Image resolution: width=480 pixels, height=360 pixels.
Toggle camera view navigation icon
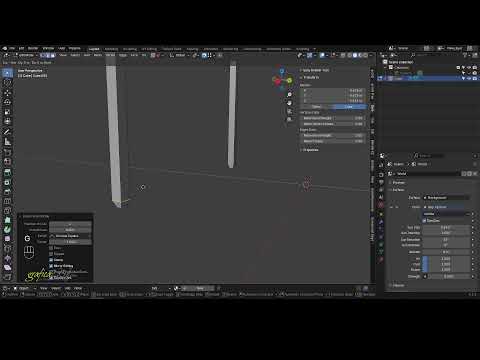pyautogui.click(x=289, y=111)
